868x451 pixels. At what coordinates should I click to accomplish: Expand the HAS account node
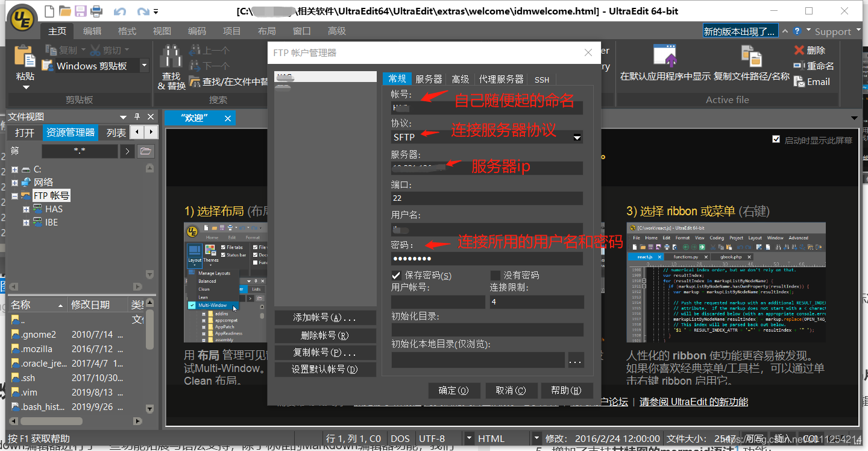coord(26,209)
